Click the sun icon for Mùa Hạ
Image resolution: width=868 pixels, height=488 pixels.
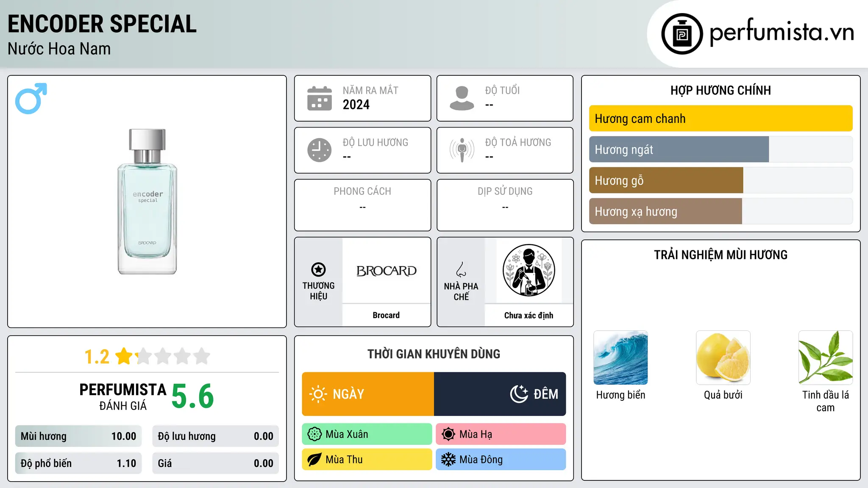click(x=448, y=434)
